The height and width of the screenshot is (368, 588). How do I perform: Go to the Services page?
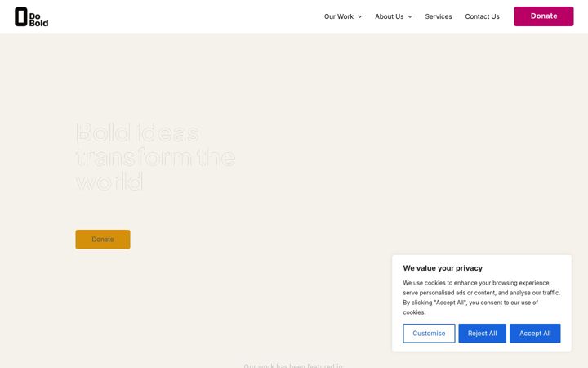click(439, 16)
